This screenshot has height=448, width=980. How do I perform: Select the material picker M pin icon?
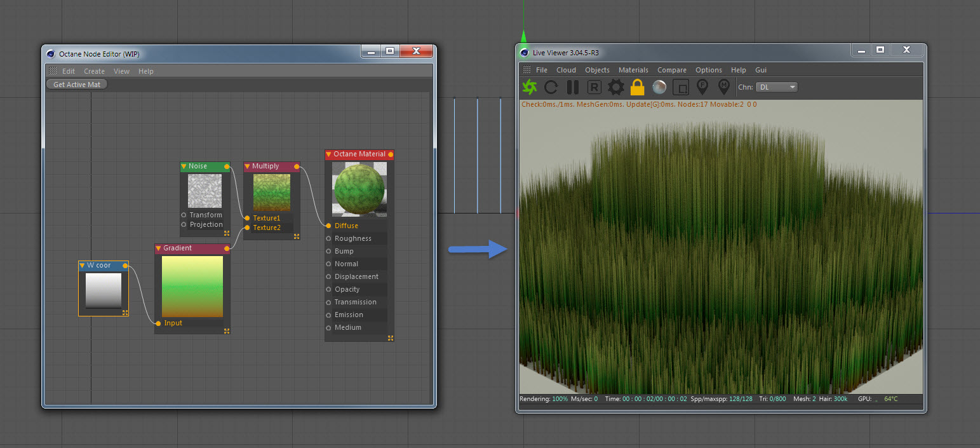click(723, 86)
